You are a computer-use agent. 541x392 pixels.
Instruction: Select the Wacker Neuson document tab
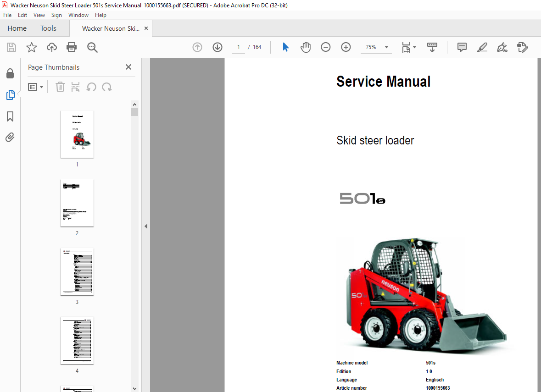coord(111,28)
